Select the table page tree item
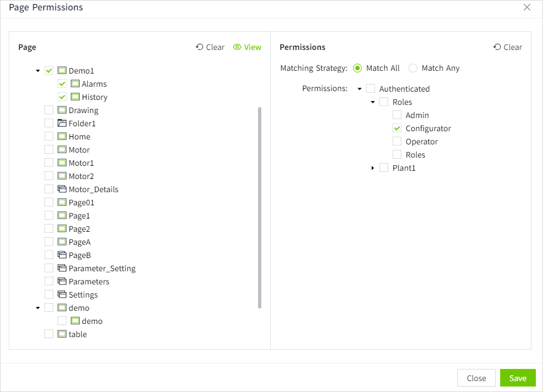The width and height of the screenshot is (543, 392). [77, 334]
